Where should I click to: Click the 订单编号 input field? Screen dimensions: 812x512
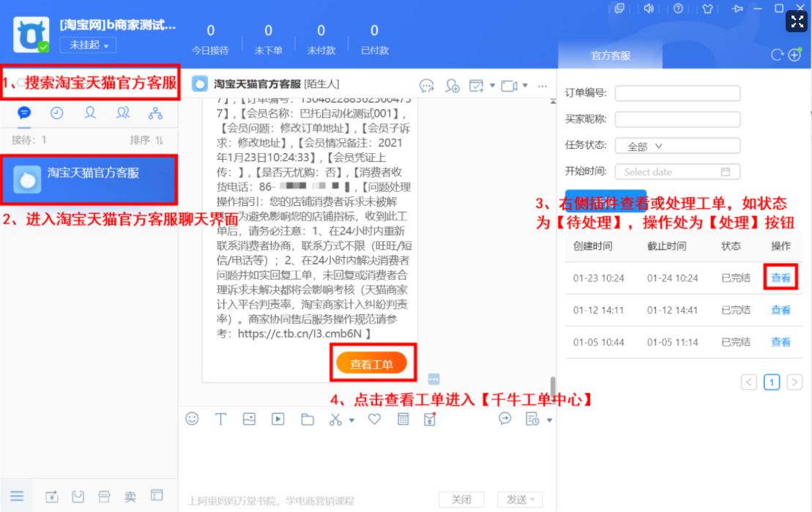(x=677, y=93)
